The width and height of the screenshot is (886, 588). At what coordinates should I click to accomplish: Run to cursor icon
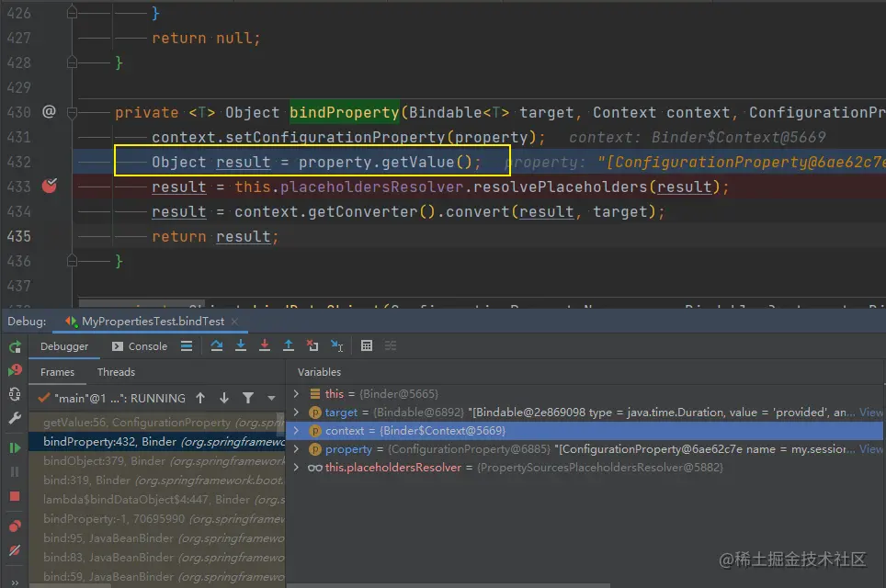(336, 345)
